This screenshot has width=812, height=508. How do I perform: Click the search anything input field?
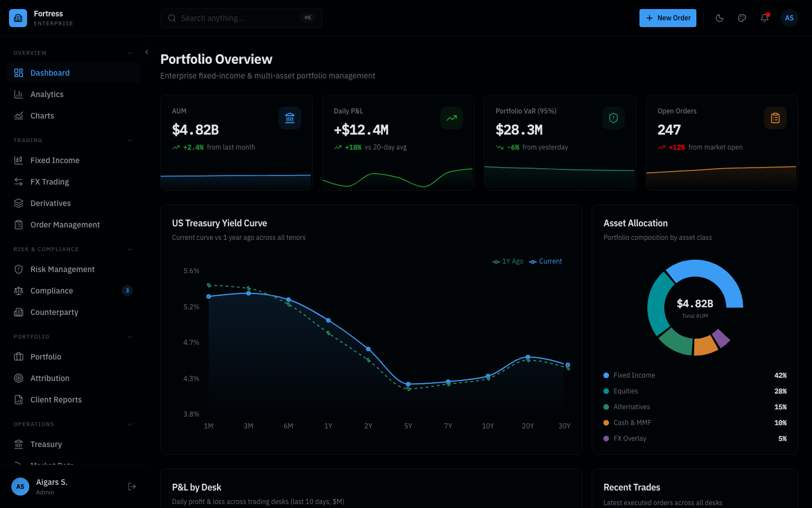coord(241,18)
